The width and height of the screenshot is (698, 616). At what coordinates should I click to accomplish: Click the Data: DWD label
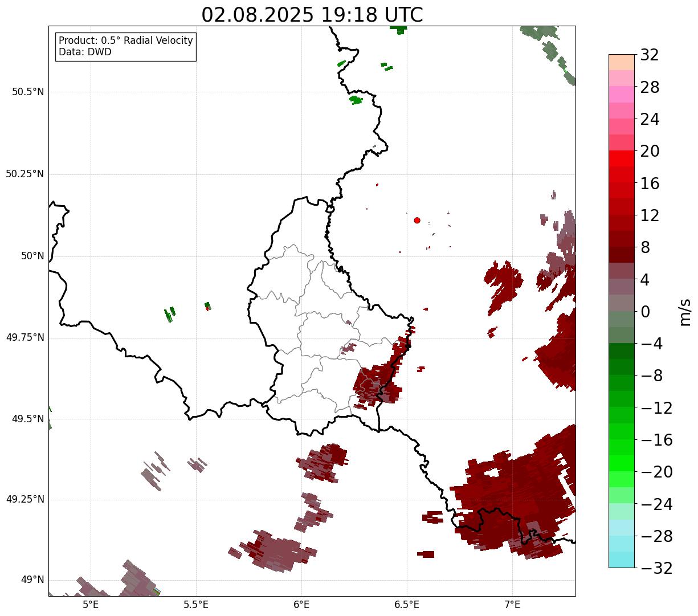tap(85, 52)
